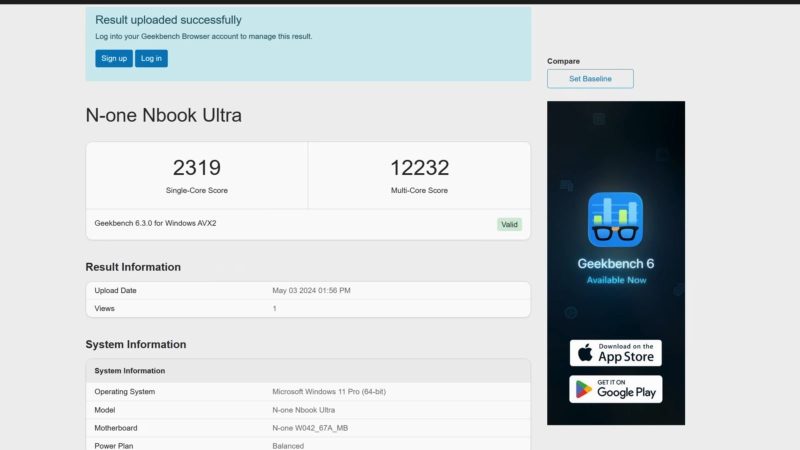Click the Upload Date row value

(311, 290)
